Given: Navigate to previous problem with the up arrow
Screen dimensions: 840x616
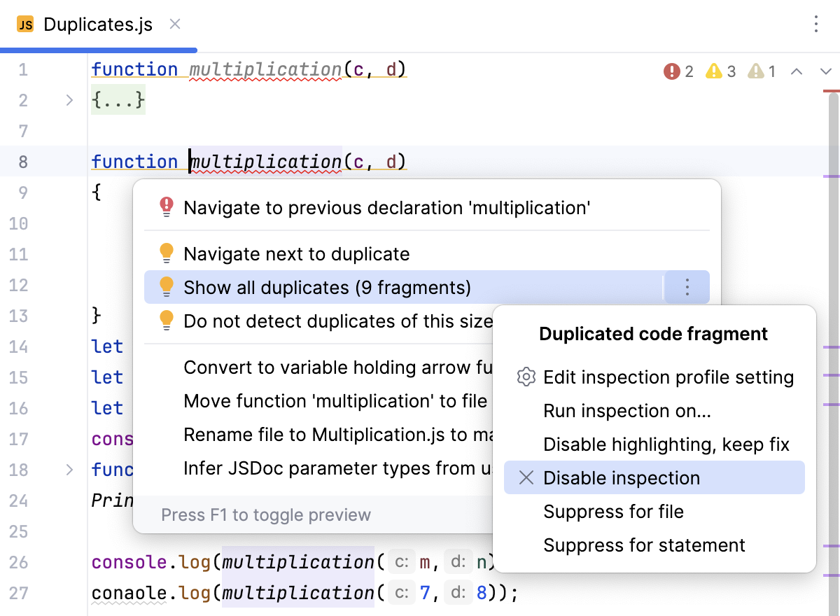Looking at the screenshot, I should [797, 71].
